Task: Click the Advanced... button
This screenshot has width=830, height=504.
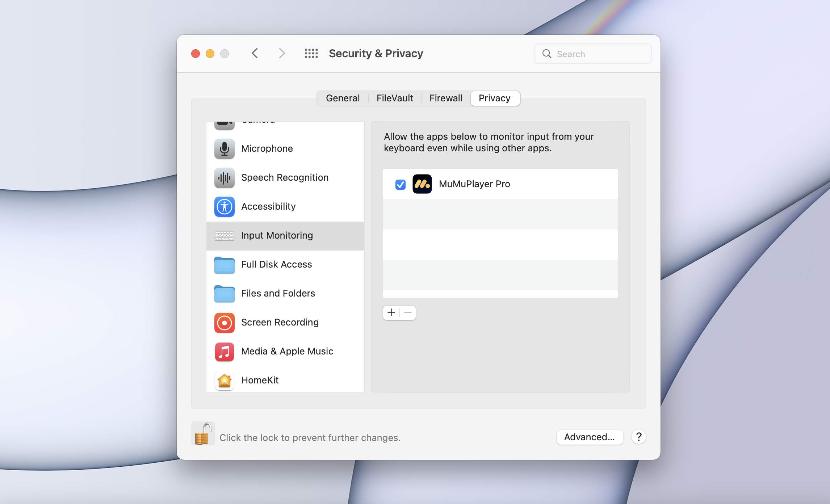Action: pos(589,437)
